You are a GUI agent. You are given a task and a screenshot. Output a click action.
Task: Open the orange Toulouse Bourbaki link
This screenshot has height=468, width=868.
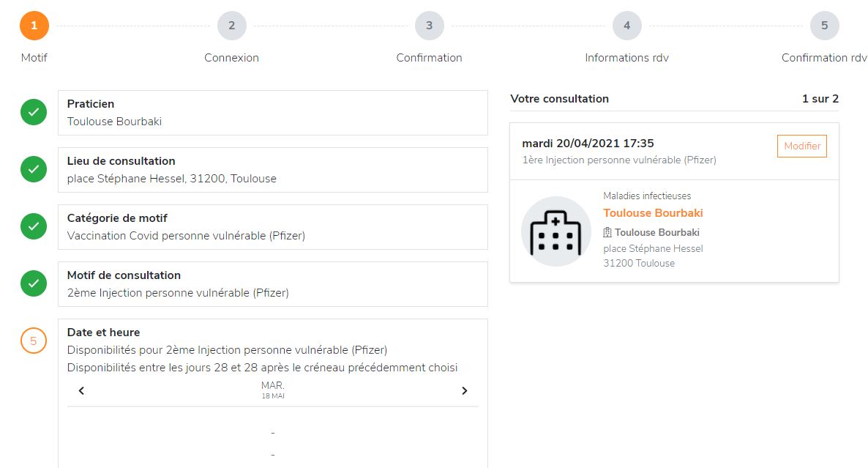coord(653,213)
